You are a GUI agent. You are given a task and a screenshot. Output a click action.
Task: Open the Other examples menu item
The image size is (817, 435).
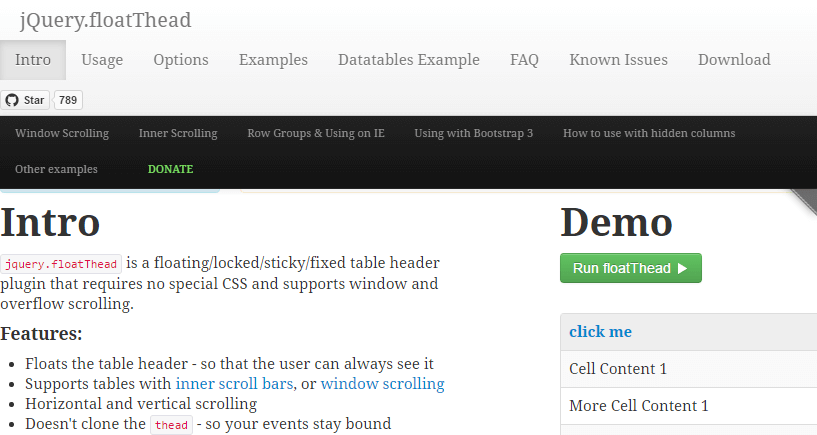point(56,169)
